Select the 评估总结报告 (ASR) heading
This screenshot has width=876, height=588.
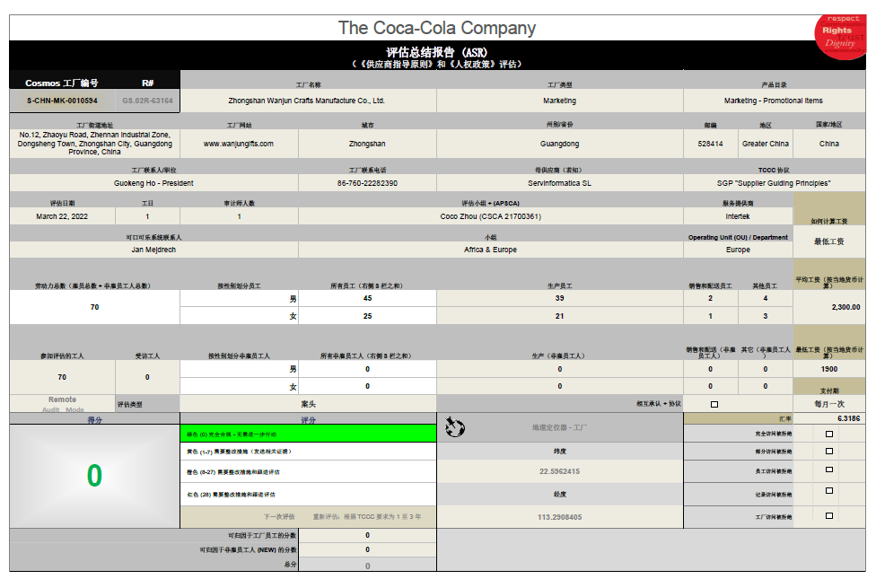(x=437, y=52)
